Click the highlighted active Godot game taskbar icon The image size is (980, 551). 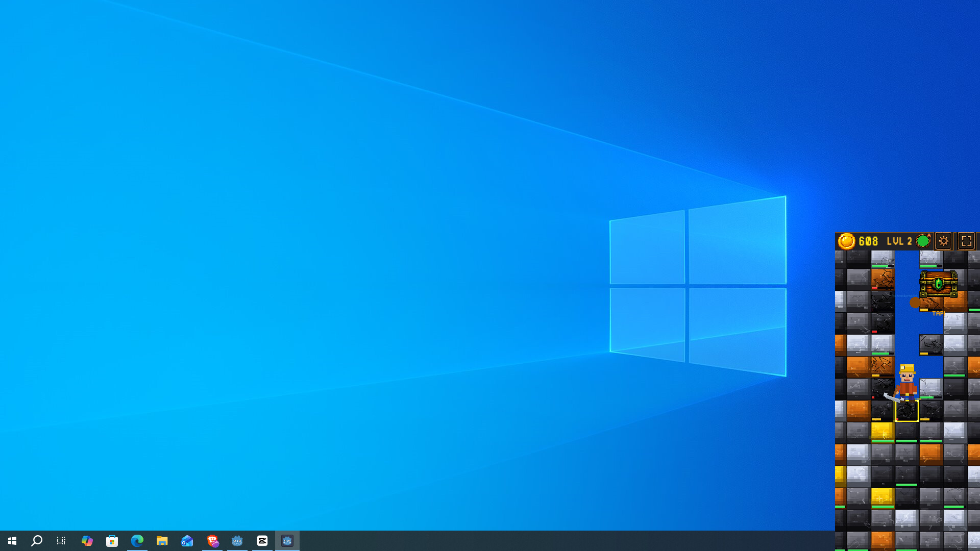pyautogui.click(x=287, y=541)
